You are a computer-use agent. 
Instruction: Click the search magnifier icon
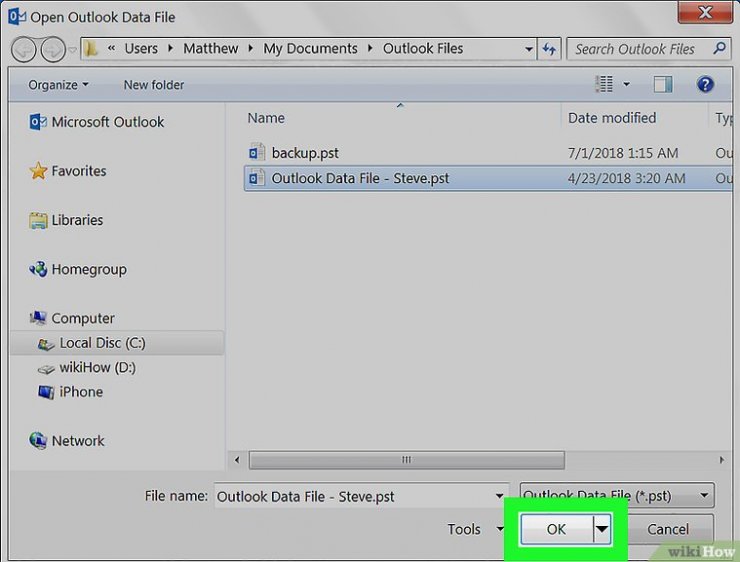click(719, 48)
